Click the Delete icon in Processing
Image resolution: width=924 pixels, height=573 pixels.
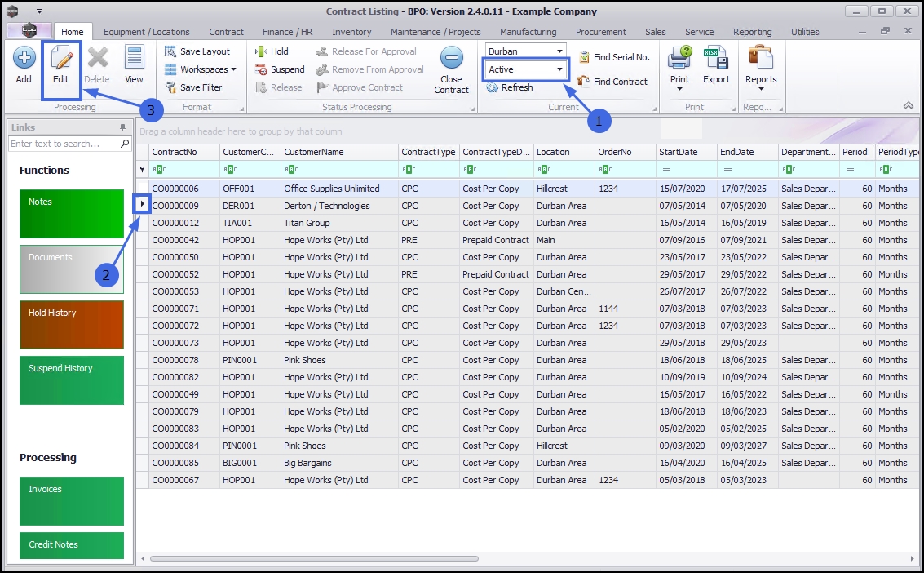pyautogui.click(x=97, y=58)
